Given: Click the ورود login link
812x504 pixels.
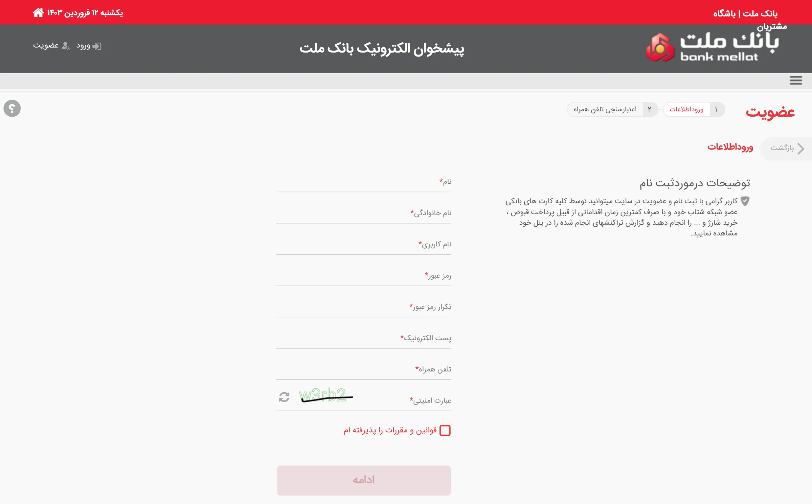Looking at the screenshot, I should (x=83, y=46).
